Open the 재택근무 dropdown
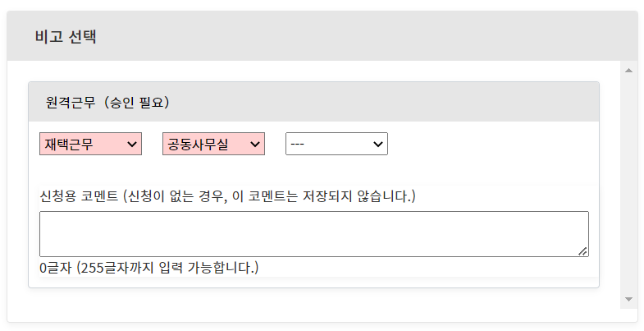 pos(90,144)
